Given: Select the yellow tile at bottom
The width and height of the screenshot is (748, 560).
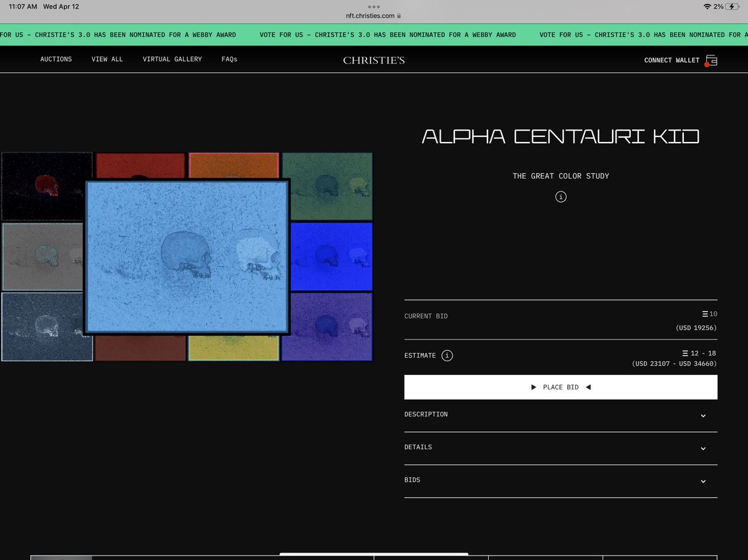Looking at the screenshot, I should [234, 348].
